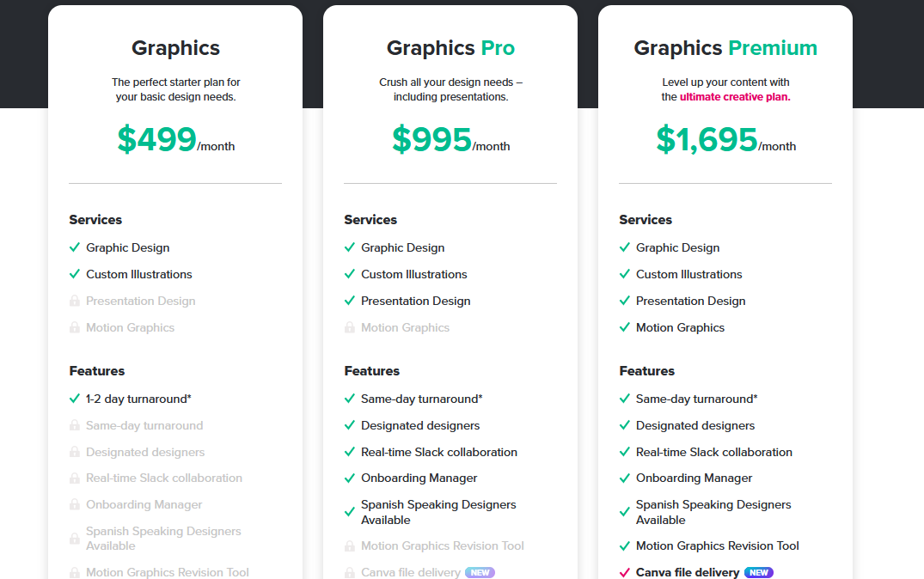Click Canva file delivery in Graphics Premium
Viewport: 924px width, 579px height.
687,572
